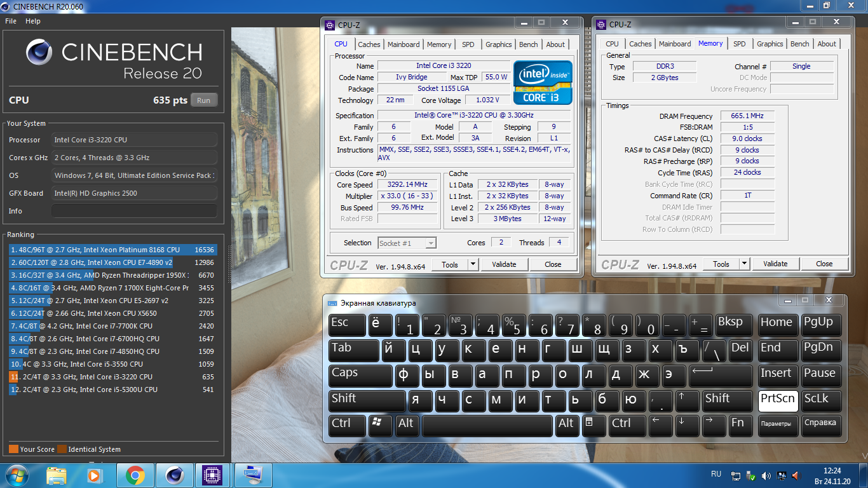Select the on-screen keyboard taskbar icon
This screenshot has height=488, width=868.
[x=254, y=475]
